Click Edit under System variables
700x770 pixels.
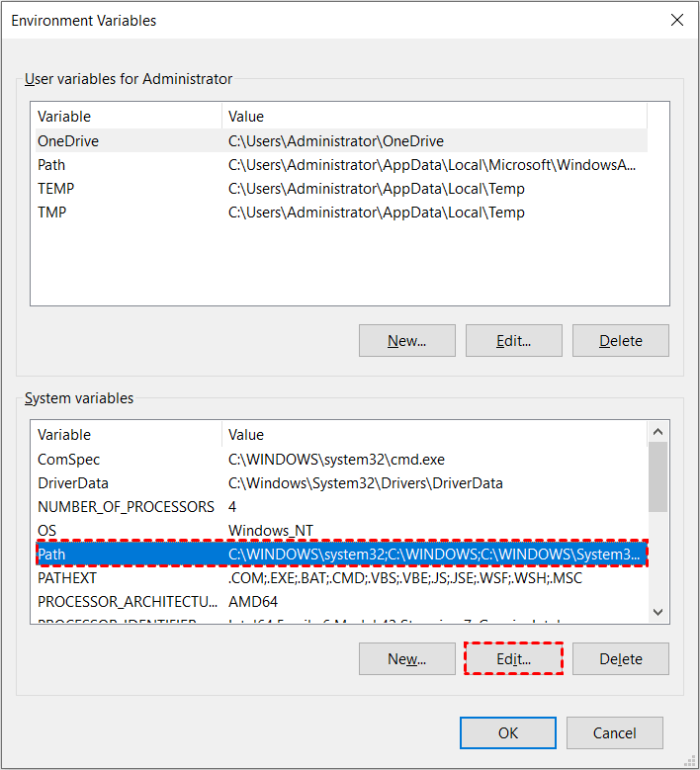tap(513, 658)
